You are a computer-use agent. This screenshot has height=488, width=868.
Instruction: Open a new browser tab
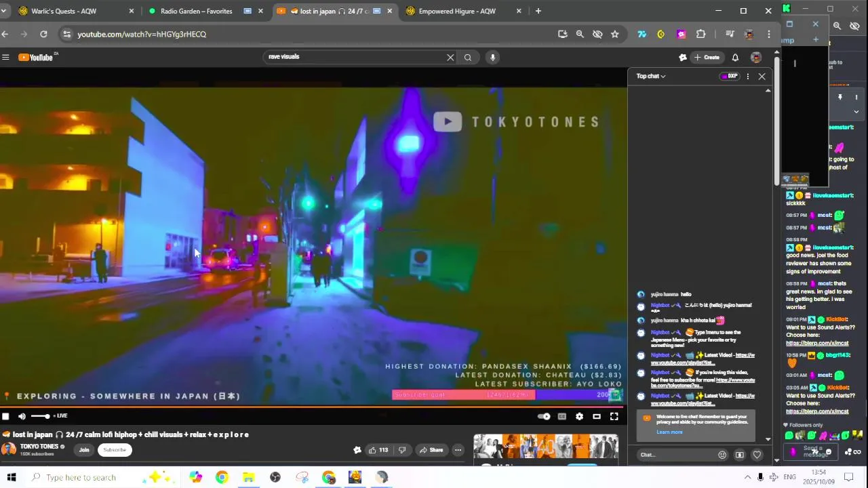[538, 11]
